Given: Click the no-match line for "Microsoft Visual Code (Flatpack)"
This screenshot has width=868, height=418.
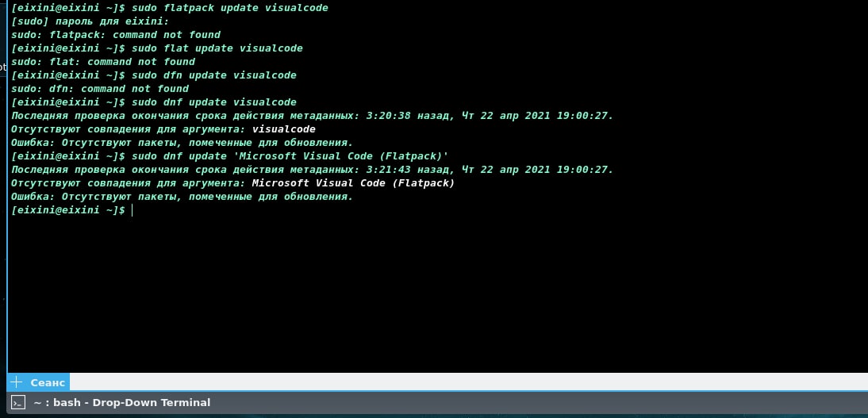Looking at the screenshot, I should (232, 182).
